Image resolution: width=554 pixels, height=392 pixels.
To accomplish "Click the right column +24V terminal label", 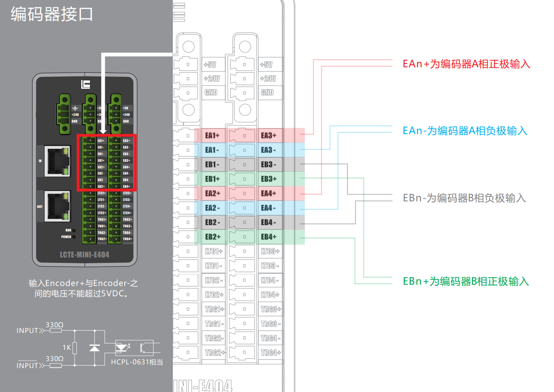I will pos(268,78).
